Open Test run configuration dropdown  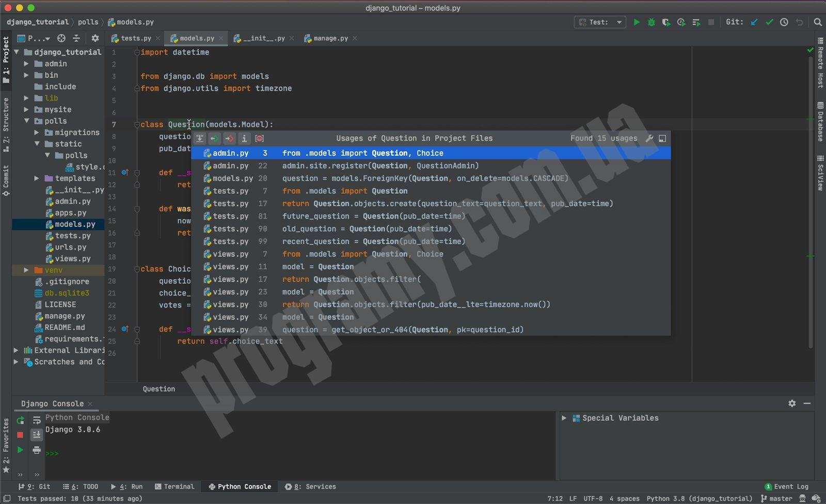click(600, 22)
